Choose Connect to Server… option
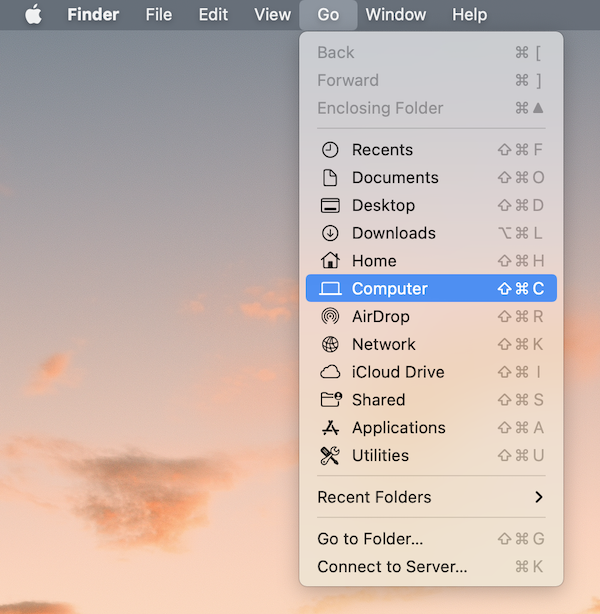Image resolution: width=600 pixels, height=614 pixels. 392,567
